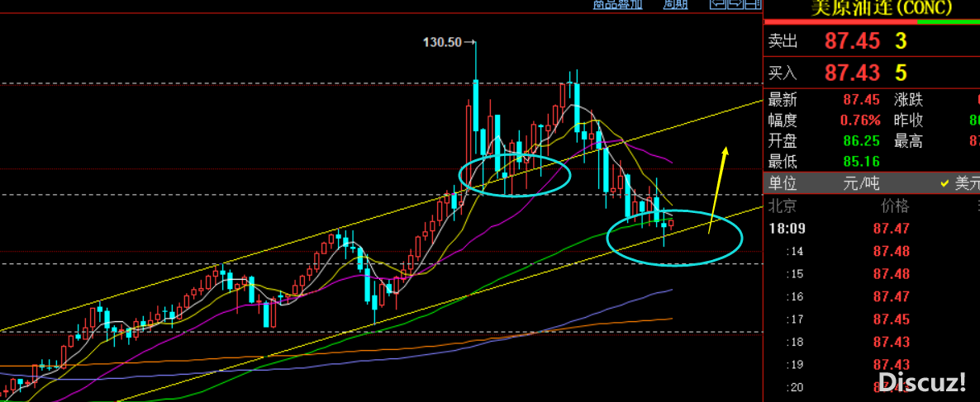Select the 北京 time column header

click(x=783, y=206)
